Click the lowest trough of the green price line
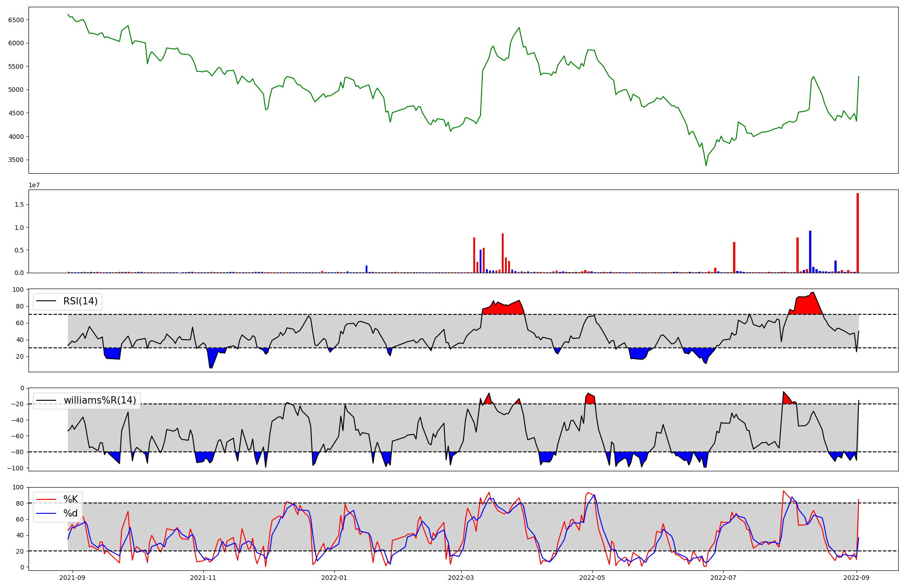 [x=706, y=165]
